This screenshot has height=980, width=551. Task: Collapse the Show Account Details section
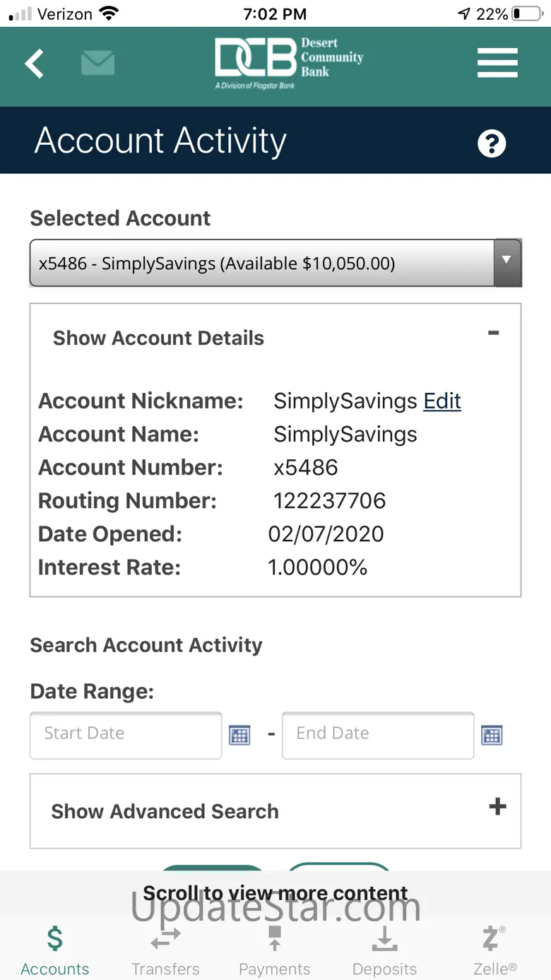tap(493, 333)
